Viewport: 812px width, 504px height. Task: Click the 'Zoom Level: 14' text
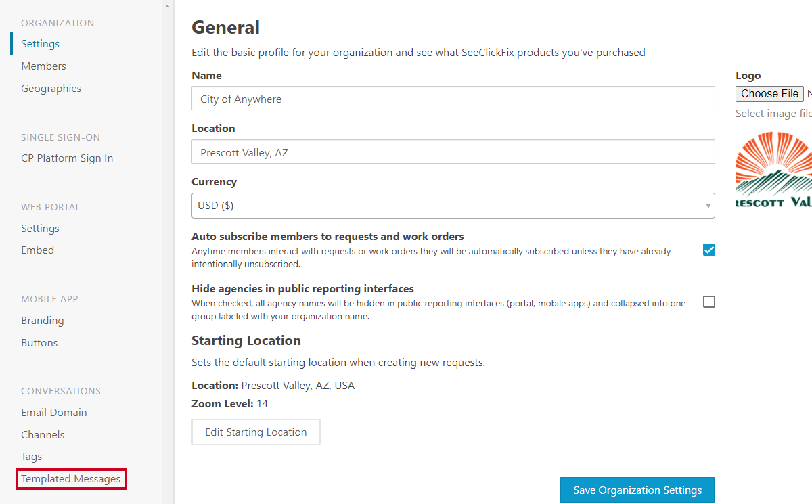(229, 404)
